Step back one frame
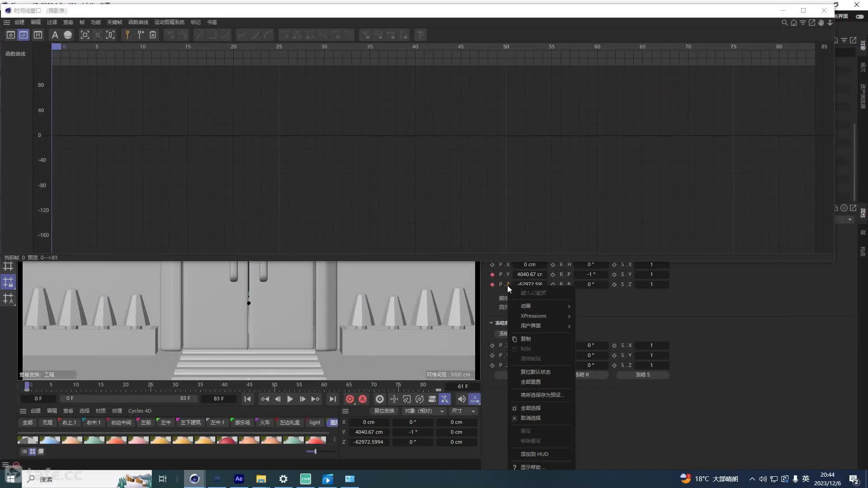This screenshot has width=868, height=488. (x=278, y=399)
